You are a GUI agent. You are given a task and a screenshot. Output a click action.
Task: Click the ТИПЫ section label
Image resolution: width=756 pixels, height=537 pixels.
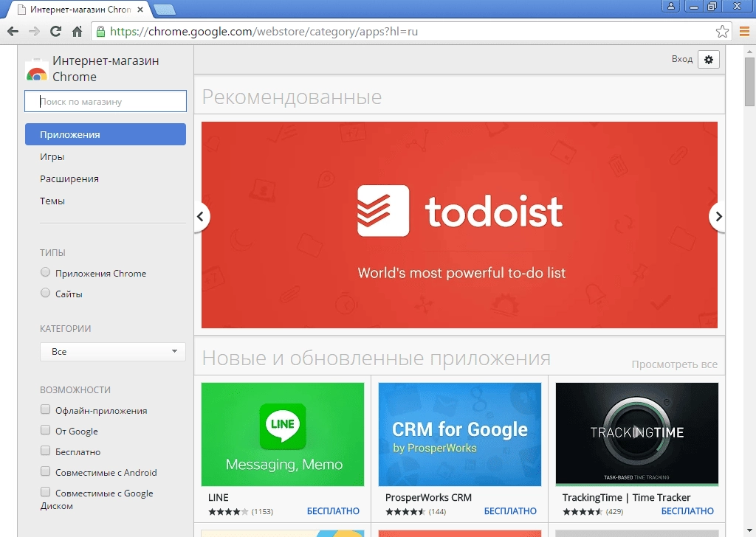[52, 253]
